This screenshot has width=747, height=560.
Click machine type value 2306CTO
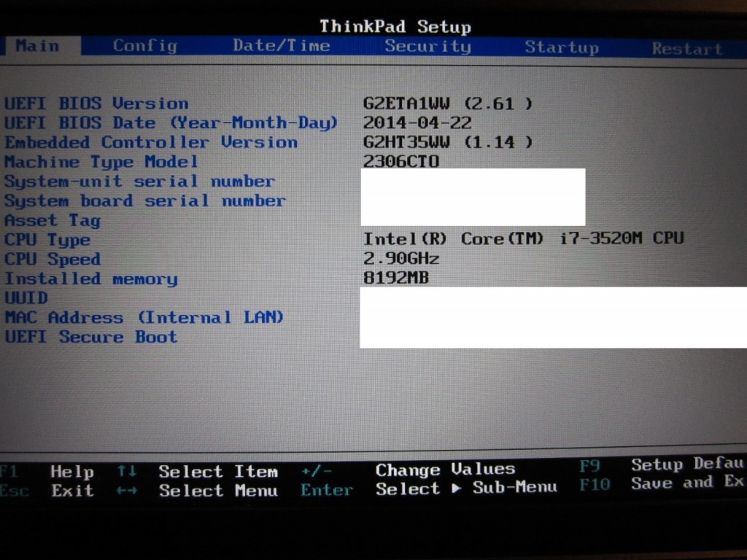[401, 161]
